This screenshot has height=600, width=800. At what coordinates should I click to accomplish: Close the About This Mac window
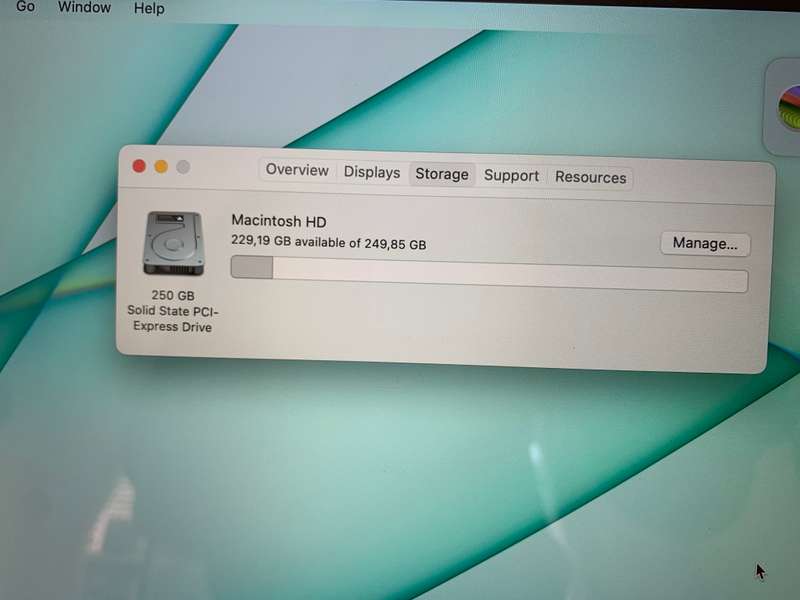click(139, 166)
